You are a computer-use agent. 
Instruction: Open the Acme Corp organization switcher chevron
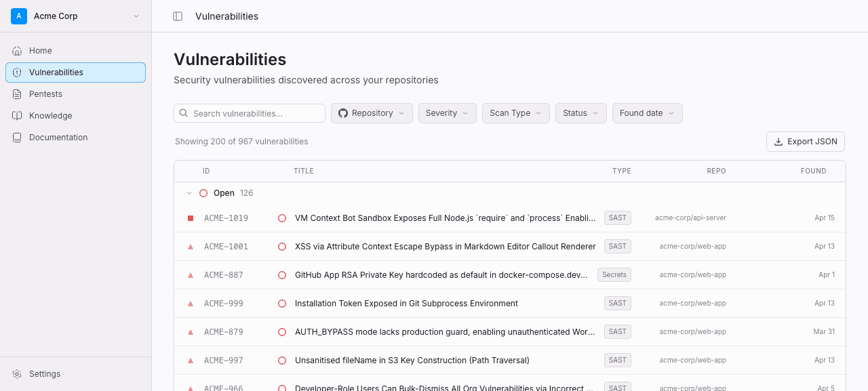pyautogui.click(x=136, y=16)
